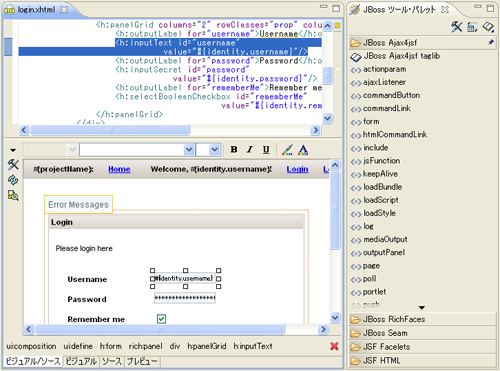
Task: Click the show/hide palette tabs icon
Action: [488, 27]
